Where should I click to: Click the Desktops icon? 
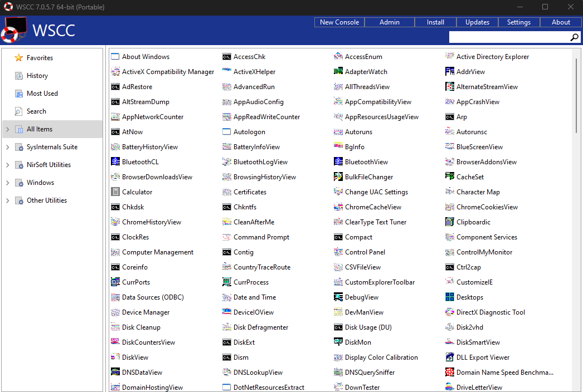tap(450, 297)
